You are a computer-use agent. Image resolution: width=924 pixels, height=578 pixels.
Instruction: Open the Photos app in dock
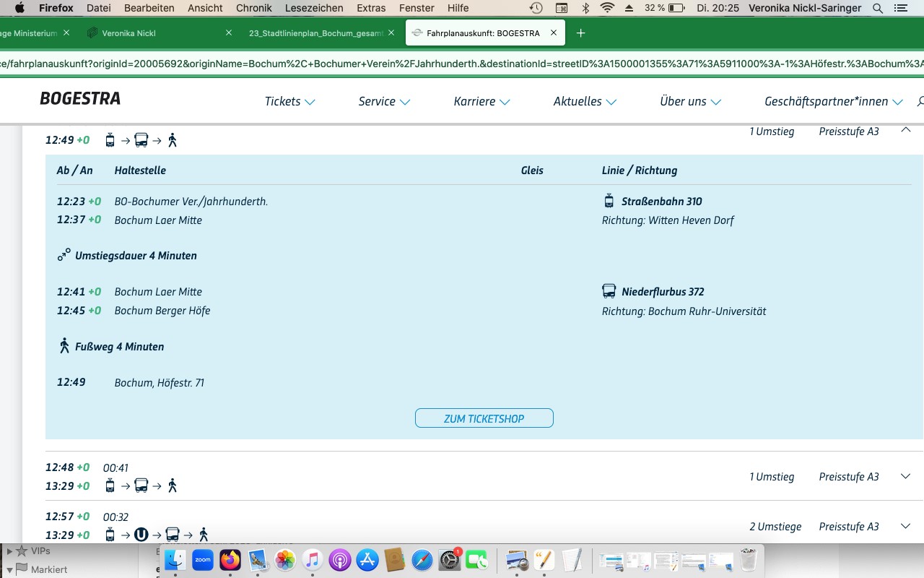[x=285, y=560]
